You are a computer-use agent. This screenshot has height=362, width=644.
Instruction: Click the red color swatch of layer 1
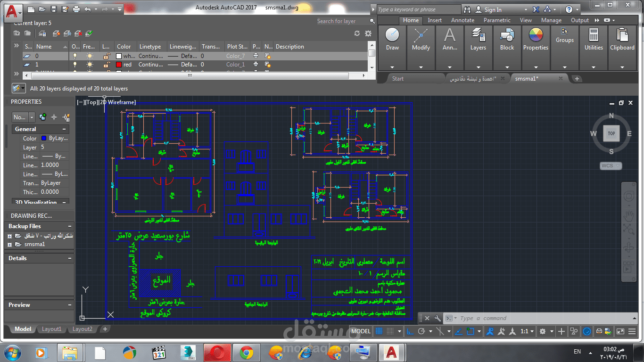[119, 65]
